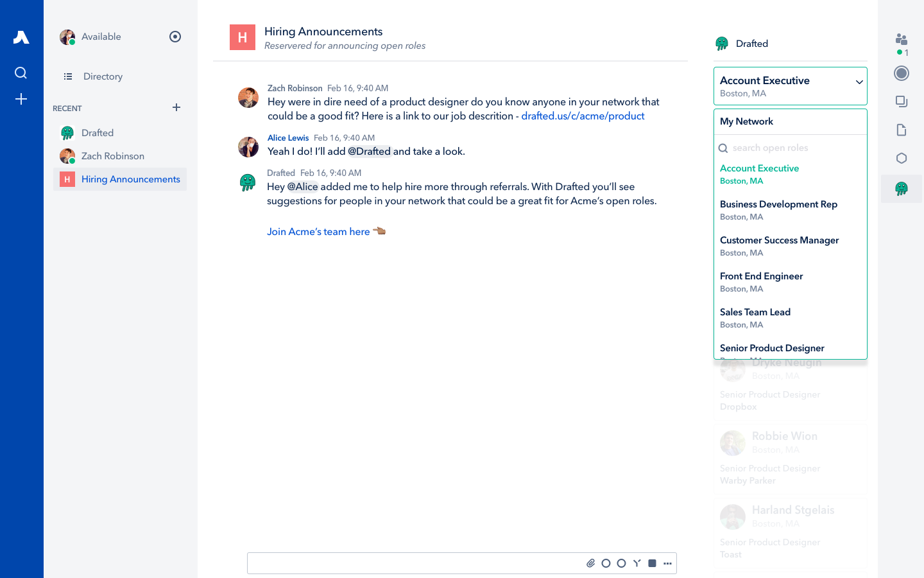Open the status target icon beside Available
Screen dimensions: 924x578
pos(175,37)
